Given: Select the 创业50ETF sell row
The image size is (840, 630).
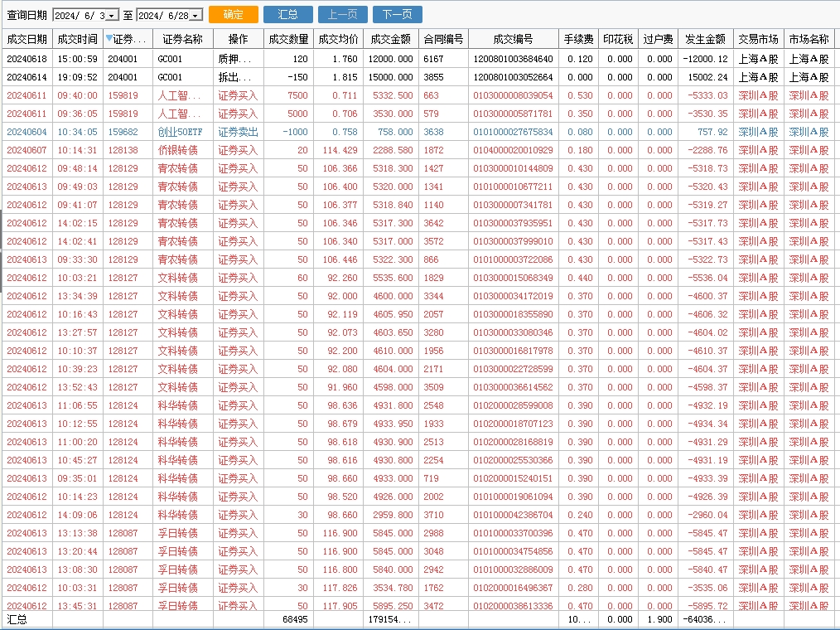Looking at the screenshot, I should point(418,132).
